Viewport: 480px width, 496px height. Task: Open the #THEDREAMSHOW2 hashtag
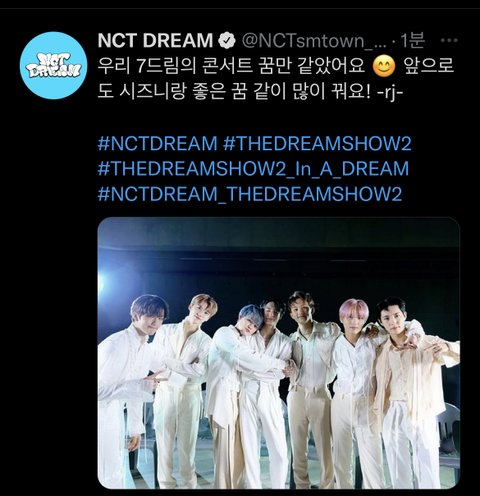pyautogui.click(x=317, y=144)
